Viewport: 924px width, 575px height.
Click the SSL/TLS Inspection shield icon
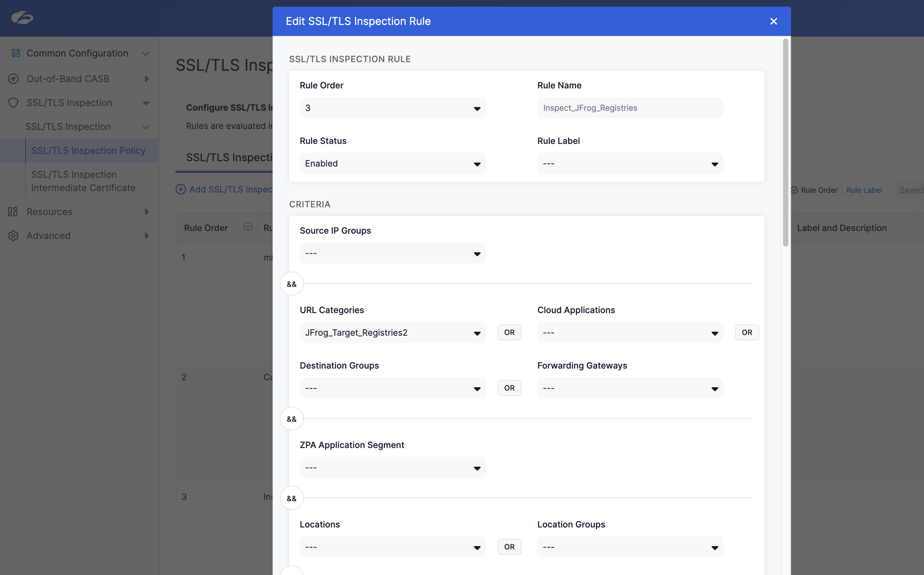click(13, 103)
